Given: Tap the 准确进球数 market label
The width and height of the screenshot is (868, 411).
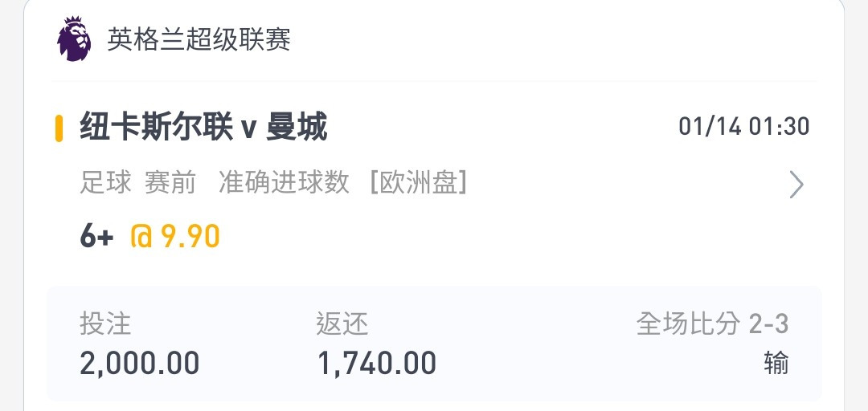Looking at the screenshot, I should (x=284, y=182).
